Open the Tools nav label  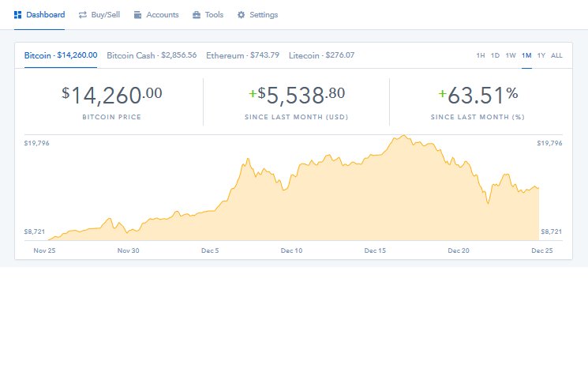click(x=214, y=15)
